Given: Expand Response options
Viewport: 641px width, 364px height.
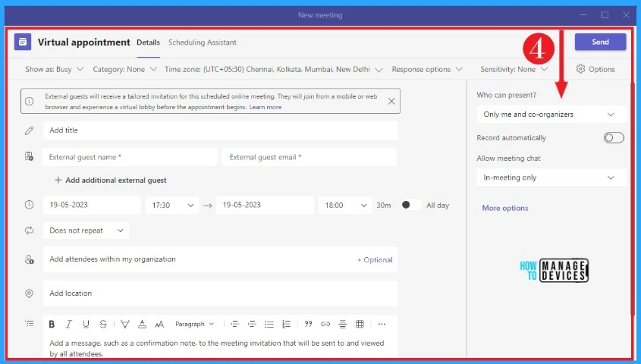Looking at the screenshot, I should pyautogui.click(x=427, y=69).
